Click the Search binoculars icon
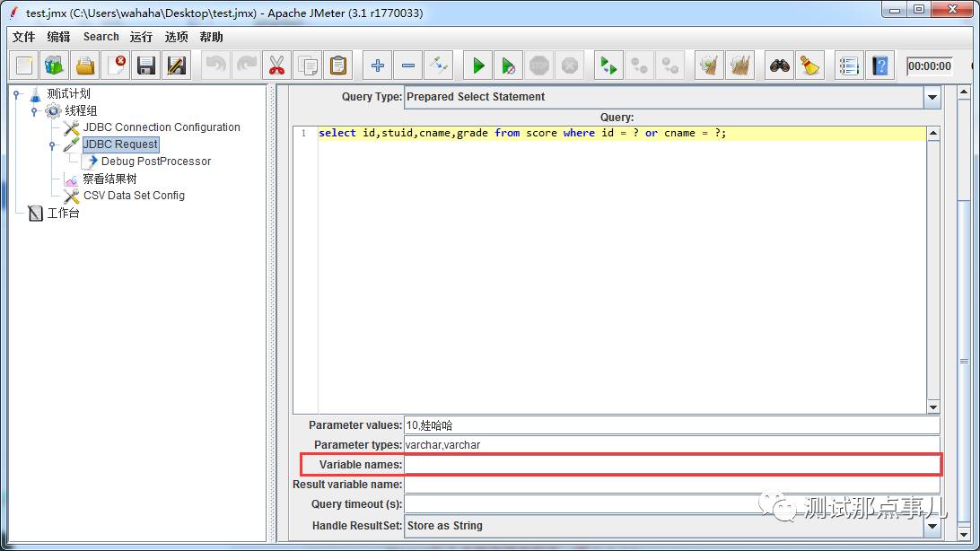980x551 pixels. 779,66
